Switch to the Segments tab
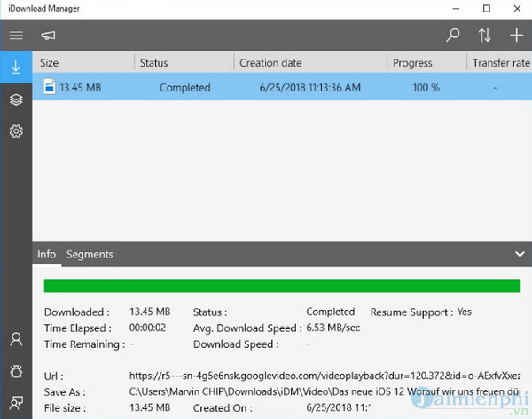532x419 pixels. pyautogui.click(x=90, y=254)
